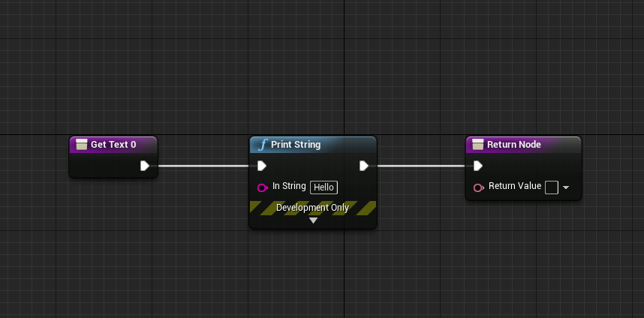Click the Print String function icon
The image size is (644, 318).
coord(262,145)
